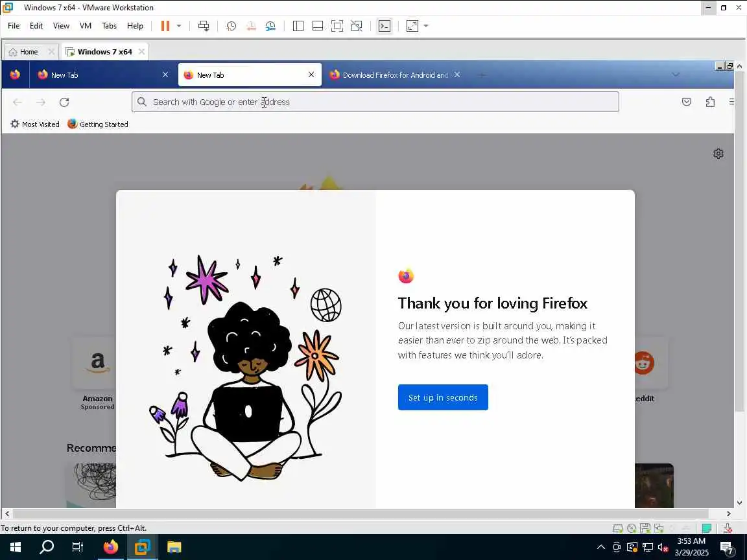Click the stretch guest display icon

(412, 26)
